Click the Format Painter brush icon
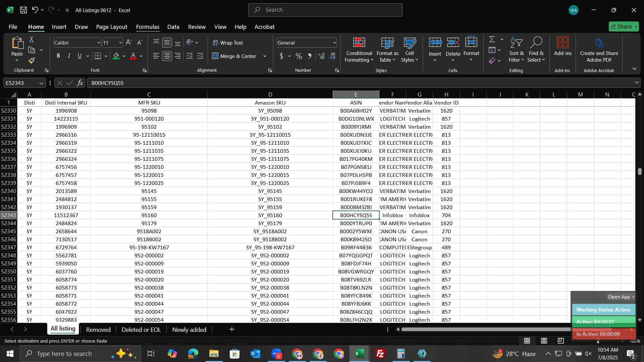Screen dimensions: 644x362 [32, 60]
